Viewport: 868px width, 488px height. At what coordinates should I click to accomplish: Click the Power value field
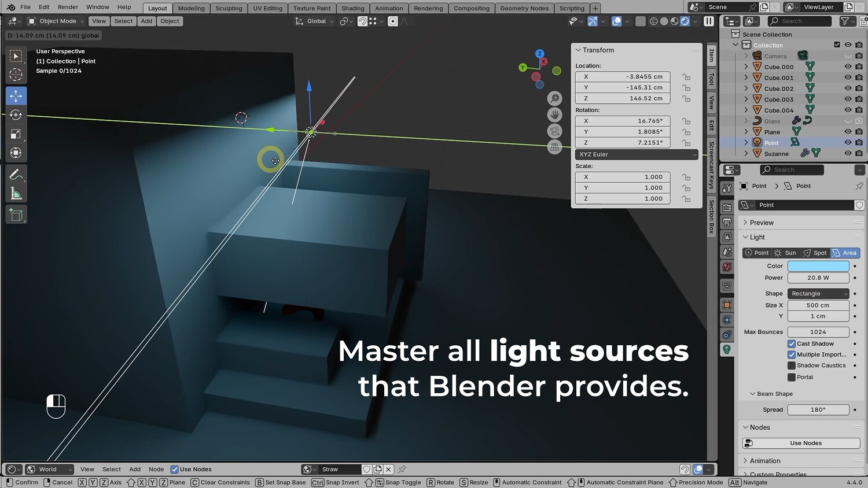pos(818,278)
